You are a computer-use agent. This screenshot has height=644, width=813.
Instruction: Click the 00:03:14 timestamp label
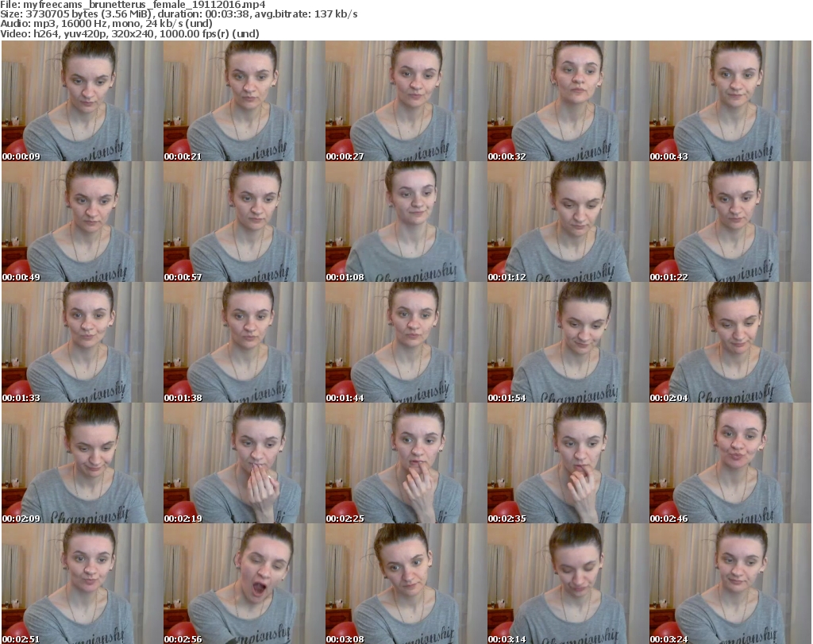507,638
